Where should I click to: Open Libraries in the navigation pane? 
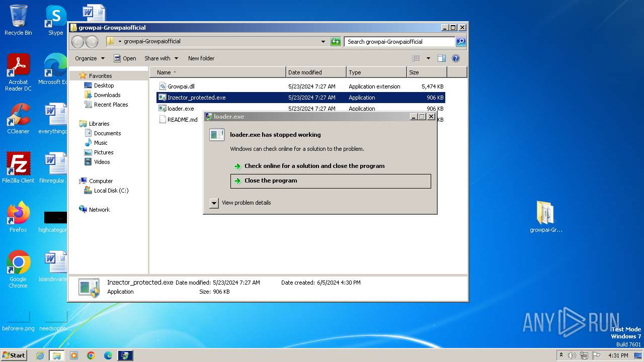click(99, 124)
